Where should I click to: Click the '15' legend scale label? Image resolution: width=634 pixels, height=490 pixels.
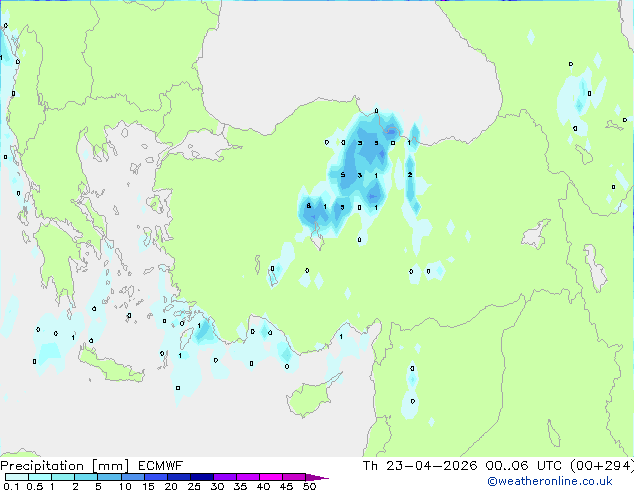148,486
